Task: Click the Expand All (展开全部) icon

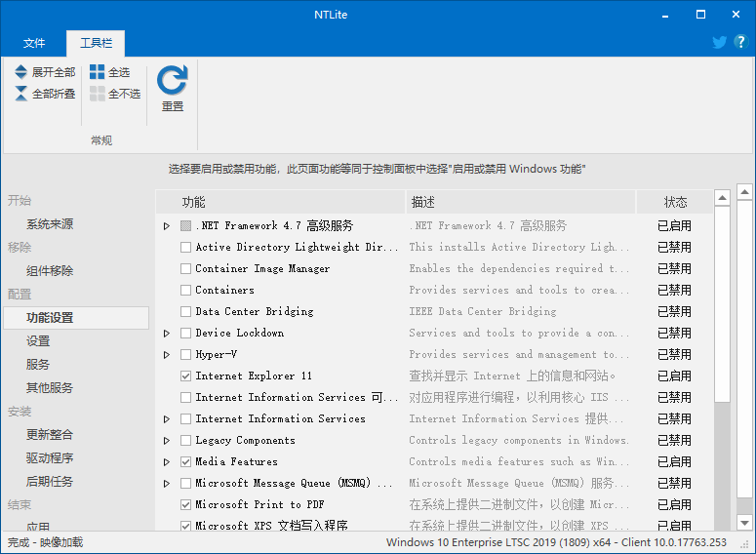Action: [x=21, y=72]
